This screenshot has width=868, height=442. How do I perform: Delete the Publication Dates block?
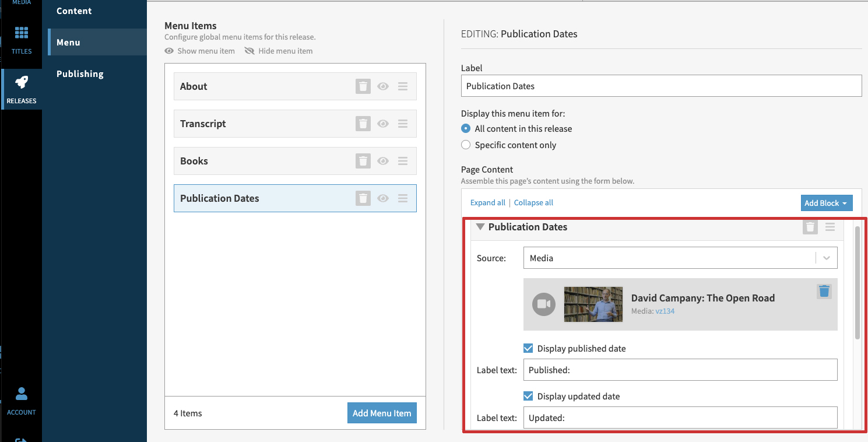pos(810,227)
